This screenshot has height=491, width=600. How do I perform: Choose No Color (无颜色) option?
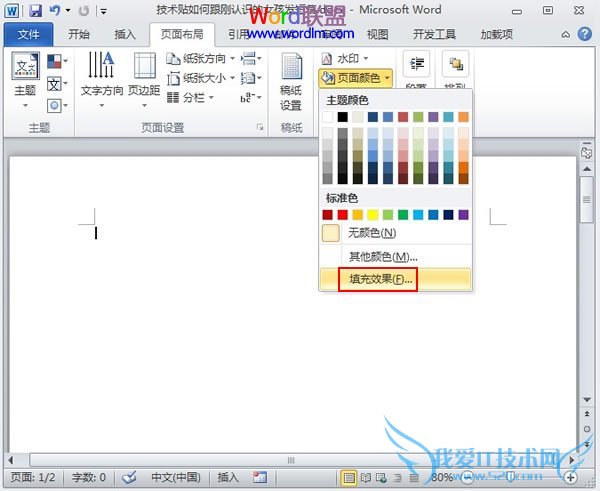click(396, 233)
